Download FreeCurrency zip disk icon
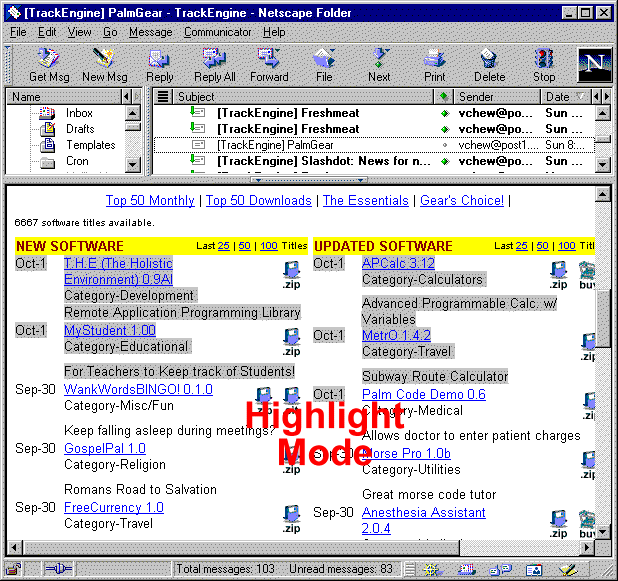This screenshot has width=618, height=581. point(291,519)
